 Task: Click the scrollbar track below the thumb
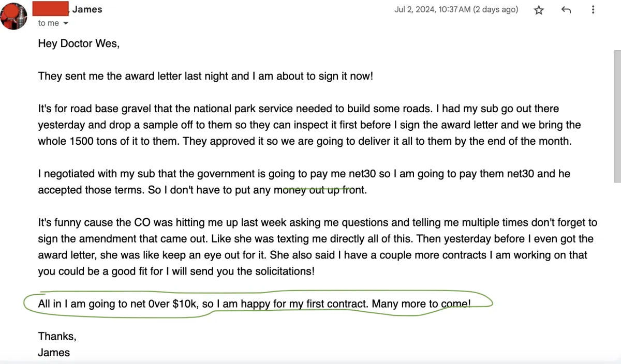(x=617, y=269)
